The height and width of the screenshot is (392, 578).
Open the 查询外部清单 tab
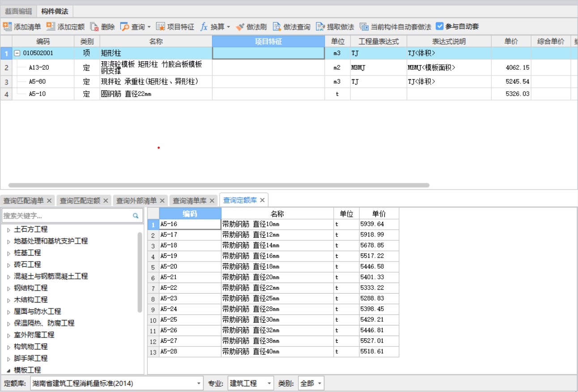tap(136, 201)
